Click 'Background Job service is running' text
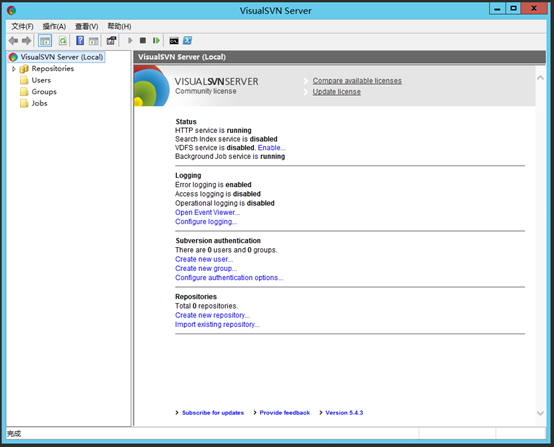This screenshot has width=554, height=447. pyautogui.click(x=230, y=157)
